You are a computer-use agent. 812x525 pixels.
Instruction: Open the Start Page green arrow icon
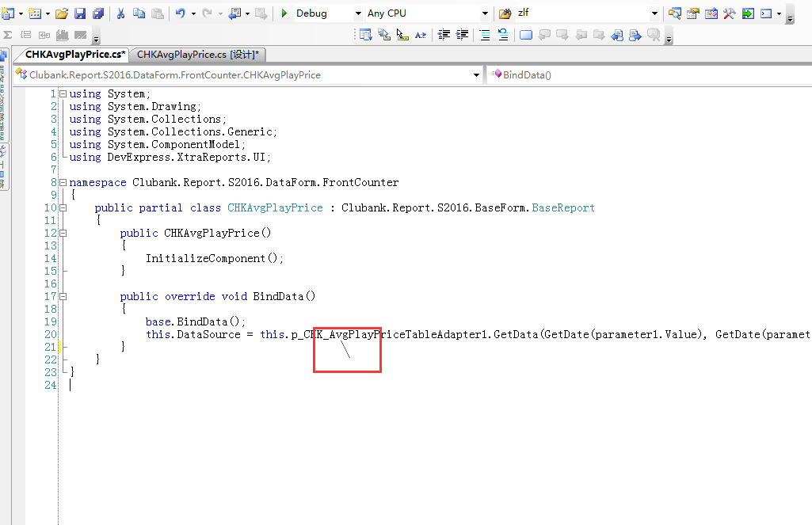coord(748,13)
